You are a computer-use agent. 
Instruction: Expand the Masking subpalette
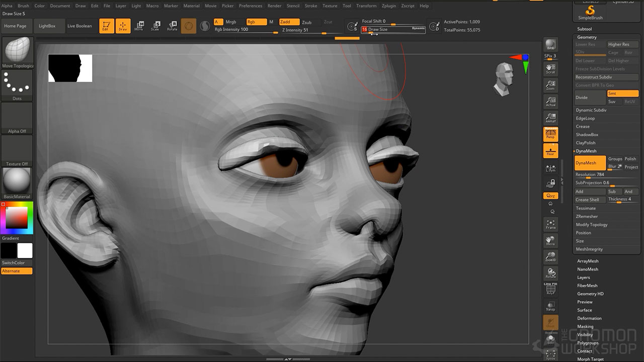tap(585, 326)
